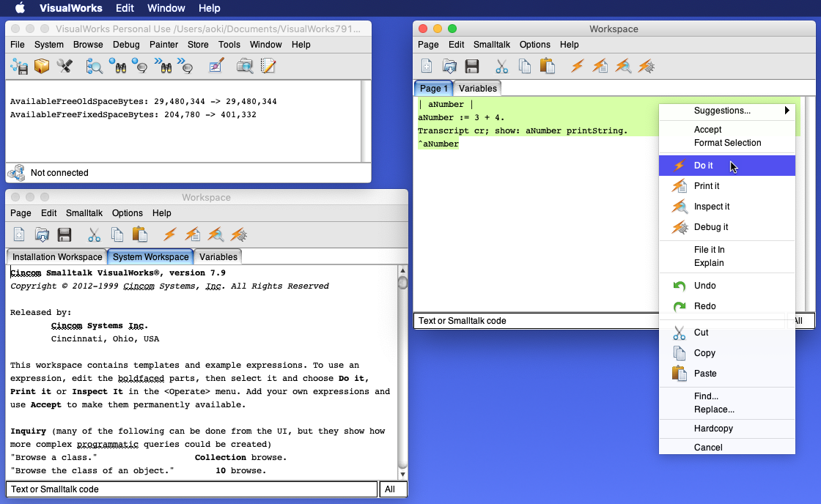Open the Debug menu in the launcher window
The image size is (821, 504).
[x=126, y=45]
